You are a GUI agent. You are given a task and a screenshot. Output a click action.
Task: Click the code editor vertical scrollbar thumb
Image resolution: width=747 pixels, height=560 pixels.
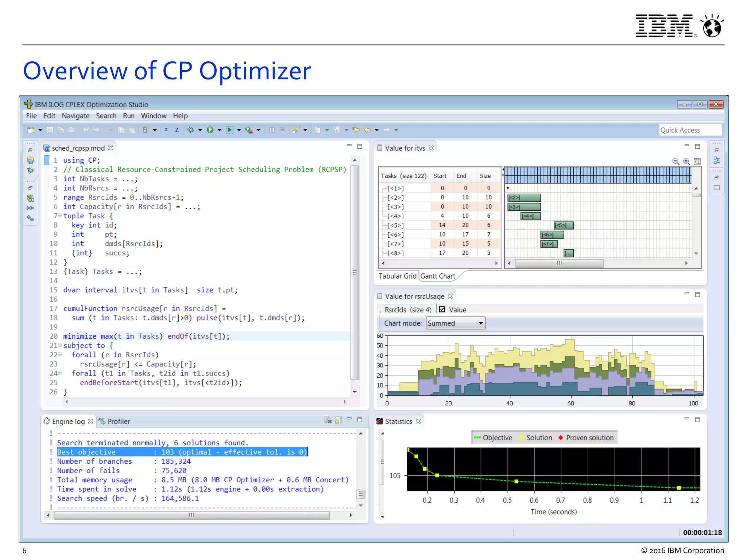(x=355, y=272)
